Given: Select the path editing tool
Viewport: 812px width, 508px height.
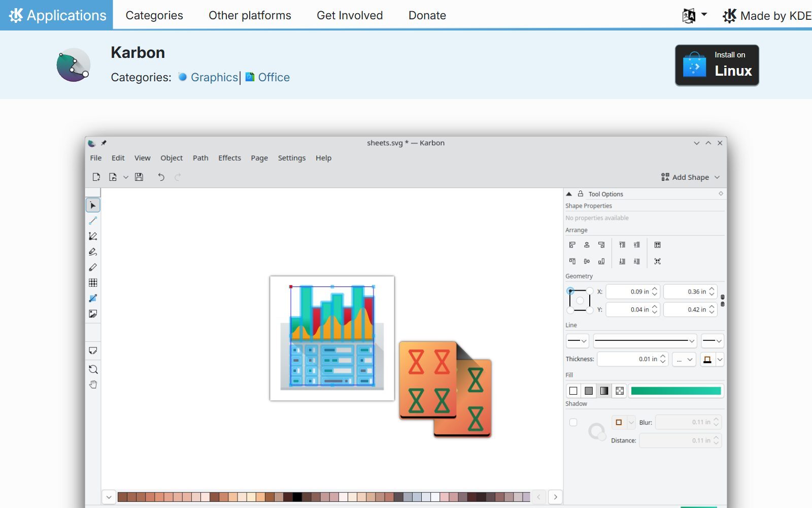Looking at the screenshot, I should pyautogui.click(x=93, y=236).
